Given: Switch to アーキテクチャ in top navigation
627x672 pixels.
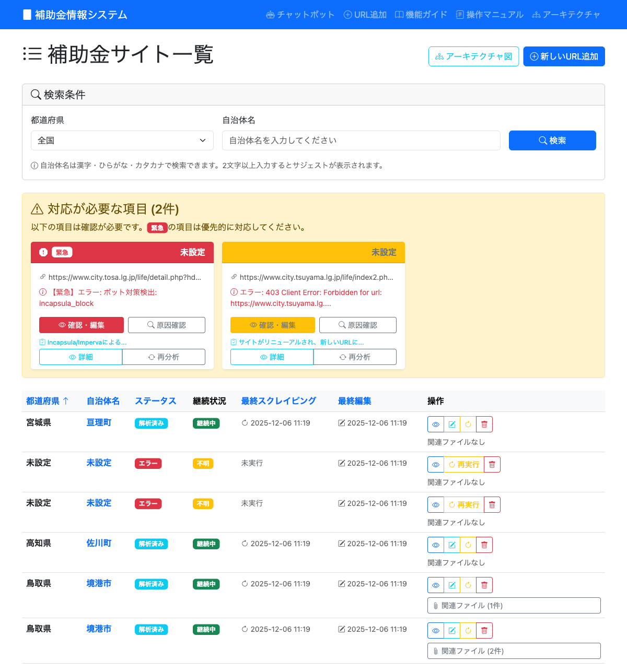Looking at the screenshot, I should coord(567,15).
